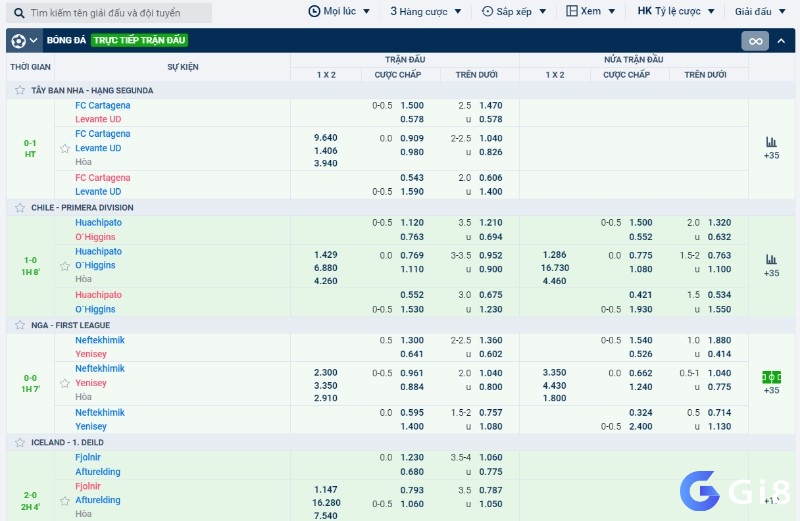800x521 pixels.
Task: Open the 3 Hàng cược dropdown
Action: point(426,11)
